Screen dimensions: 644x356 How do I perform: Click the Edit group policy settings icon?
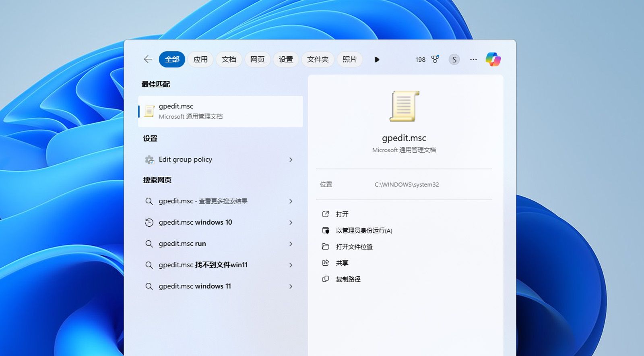point(149,160)
